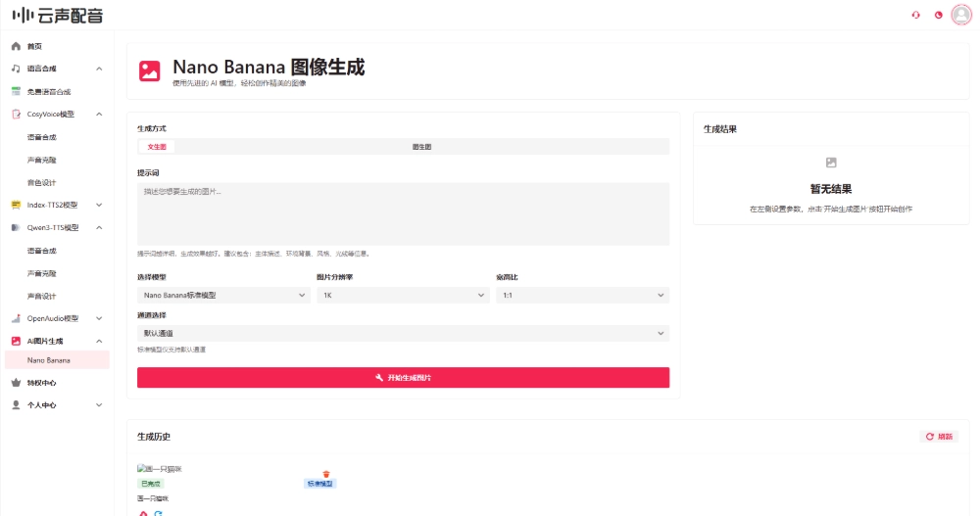Click the red trash icon in 生成历史
980x516 pixels.
(326, 474)
